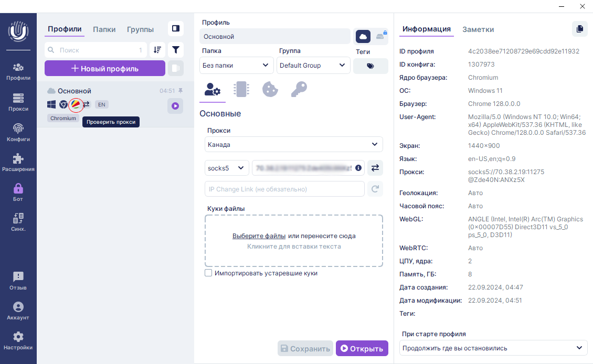Open the cookie settings tab icon

(x=270, y=89)
